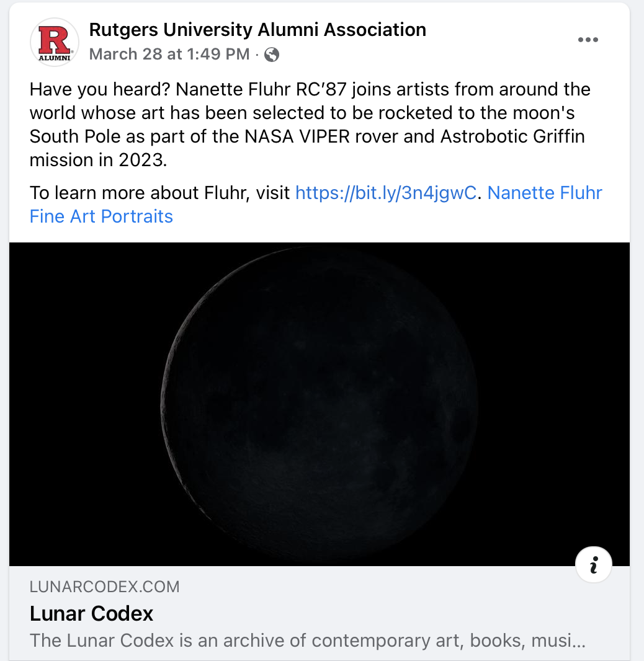The height and width of the screenshot is (661, 644).
Task: Open Rutgers University Alumni Association page name
Action: 257,29
